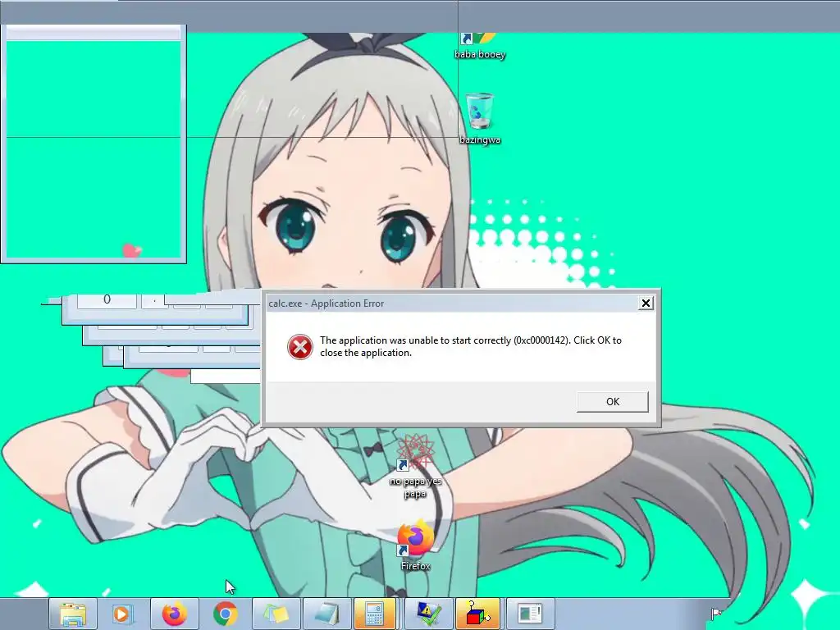Open Firefox from the taskbar
Screen dimensions: 840x630
pos(175,614)
